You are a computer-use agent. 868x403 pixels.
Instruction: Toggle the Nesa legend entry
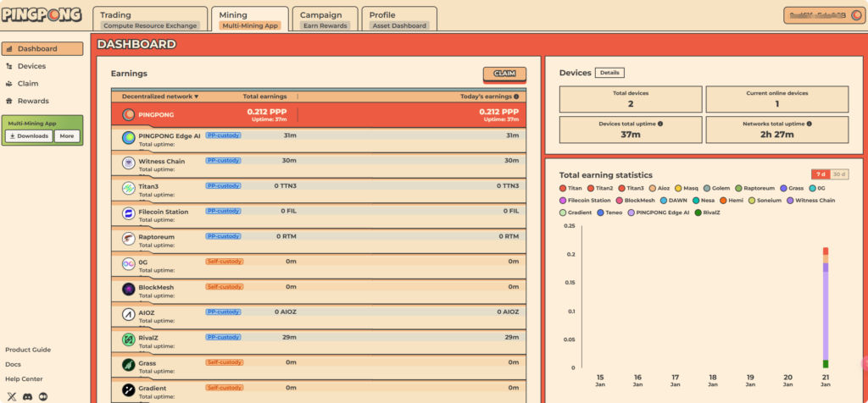pos(704,201)
